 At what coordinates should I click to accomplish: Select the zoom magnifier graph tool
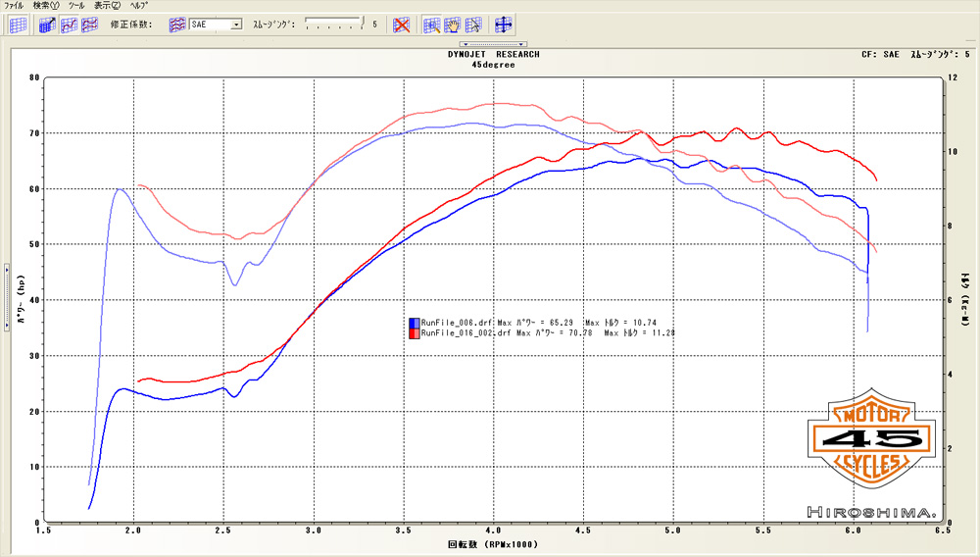coord(431,25)
